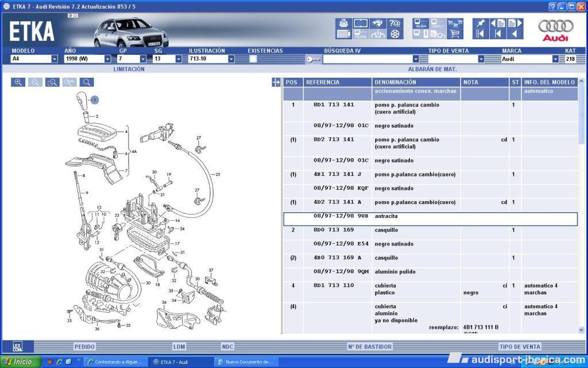This screenshot has width=588, height=368.
Task: Select part reference 4D2 713 141 A
Action: point(338,202)
